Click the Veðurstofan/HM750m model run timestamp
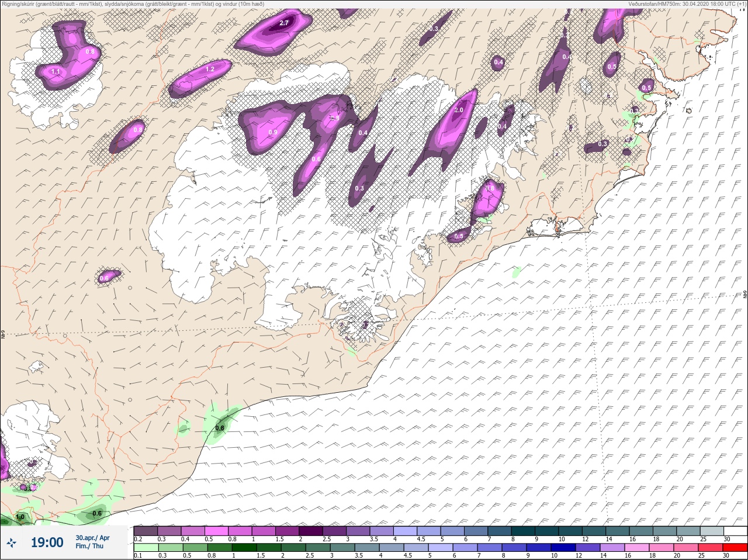 (x=688, y=4)
